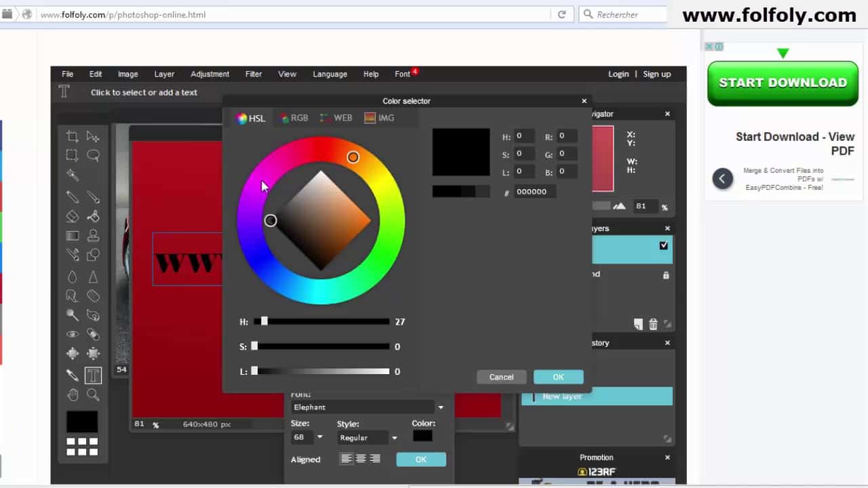Viewport: 868px width, 488px height.
Task: Open the text Size dropdown arrow
Action: [319, 437]
